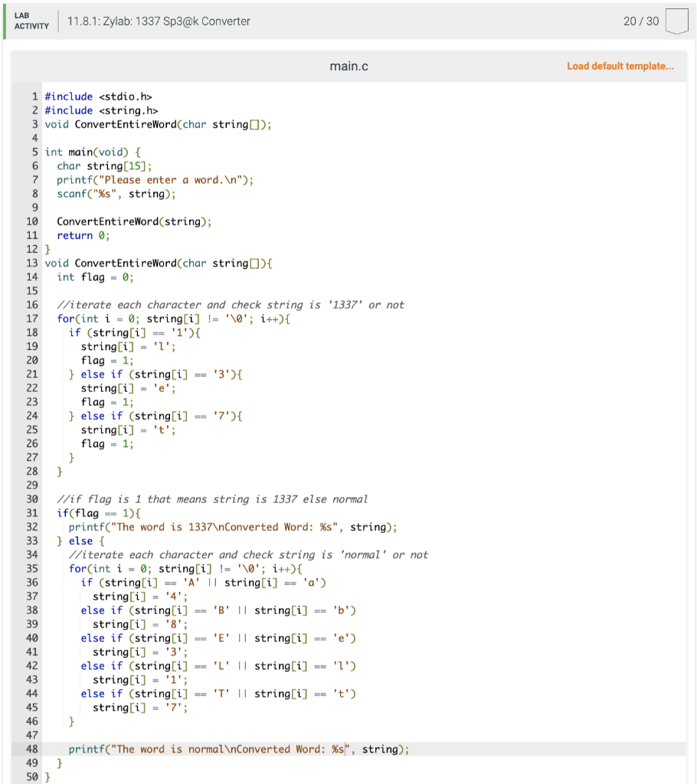Click string[i] = '8' on line 39

pyautogui.click(x=140, y=625)
